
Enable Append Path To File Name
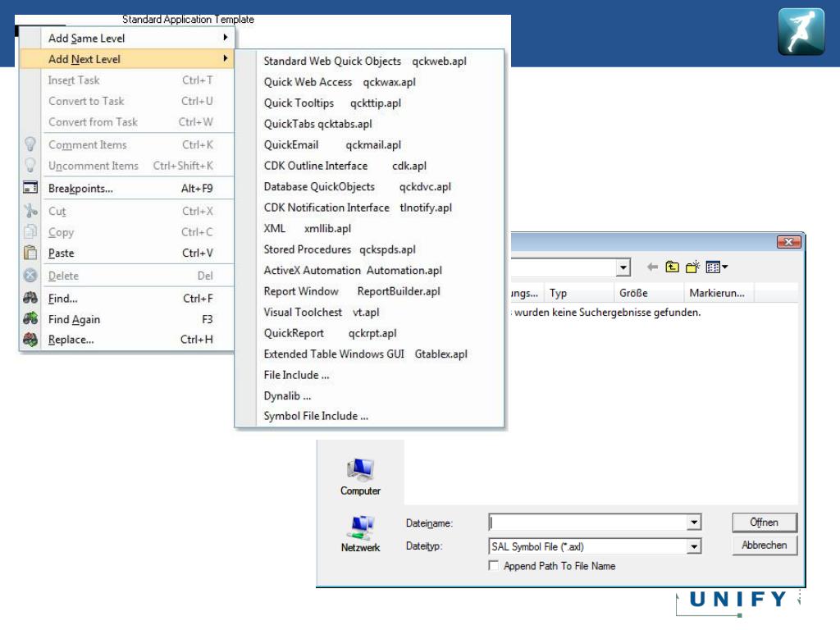tap(493, 565)
